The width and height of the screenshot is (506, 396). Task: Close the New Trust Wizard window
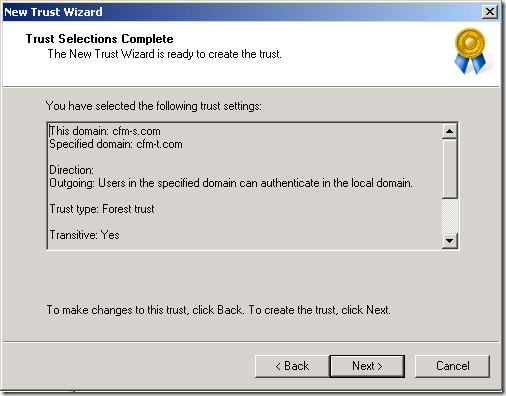pos(490,12)
